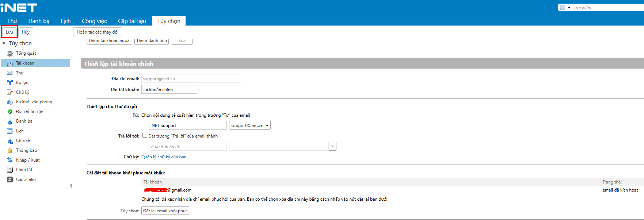Viewport: 644px width, 220px height.
Task: Click the Bộ lọc filter icon
Action: coord(10,82)
